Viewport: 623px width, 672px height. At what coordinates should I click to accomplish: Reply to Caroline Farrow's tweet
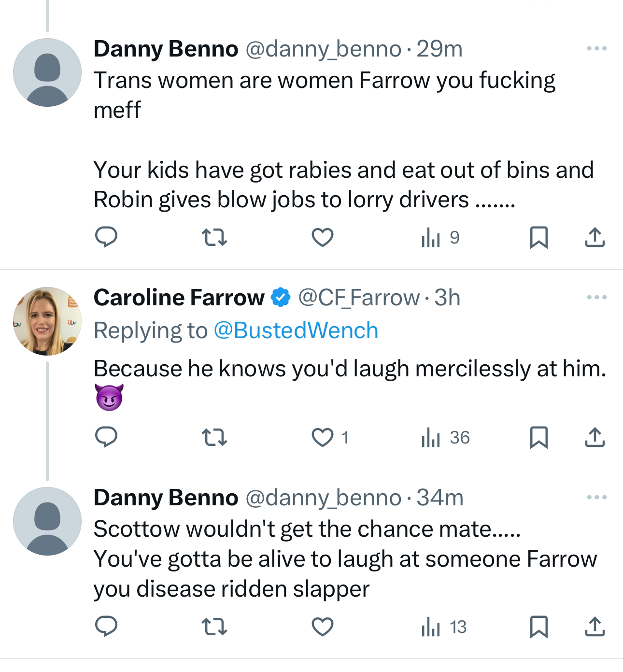[106, 437]
